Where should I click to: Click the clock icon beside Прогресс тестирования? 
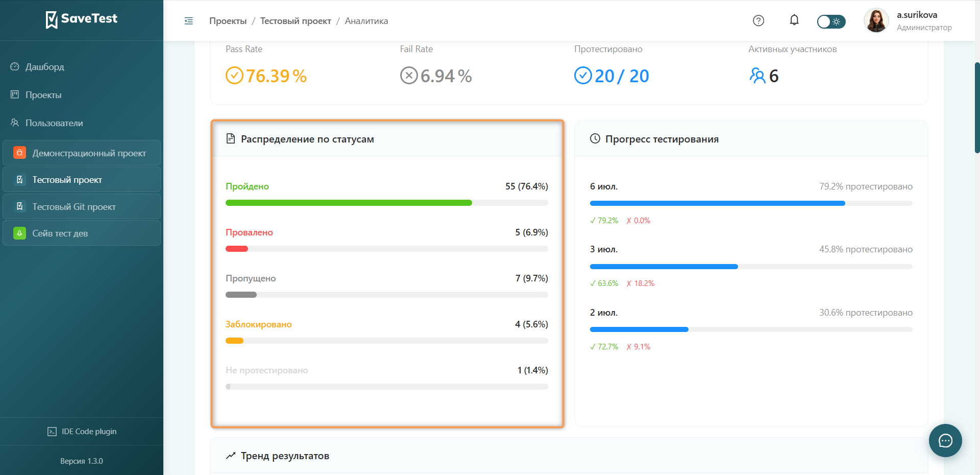click(x=595, y=138)
